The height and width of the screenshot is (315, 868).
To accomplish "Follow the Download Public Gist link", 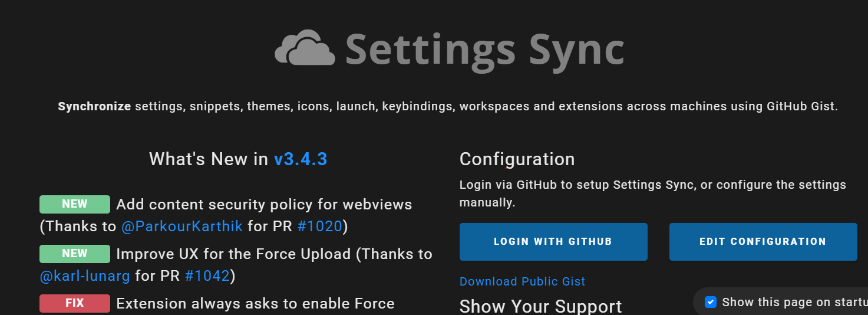I will pyautogui.click(x=522, y=281).
